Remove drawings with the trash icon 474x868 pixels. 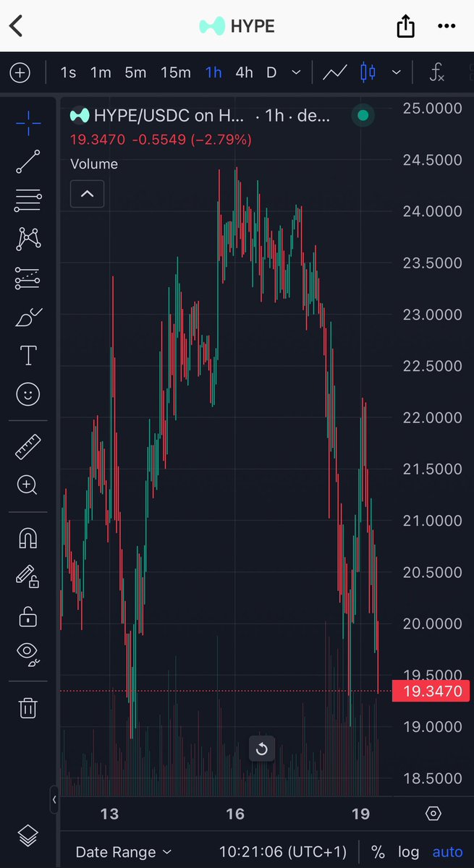pyautogui.click(x=28, y=707)
